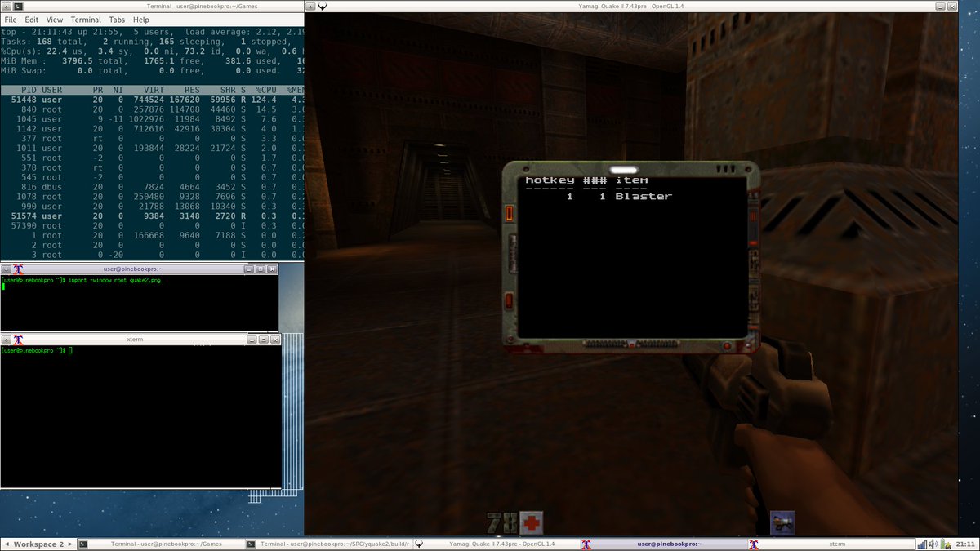The image size is (980, 551).
Task: Click the red health cross icon in HUD
Action: [x=532, y=522]
